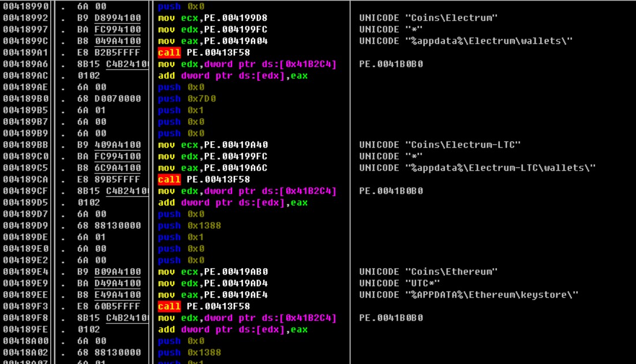
Task: Click comment PE.0041B0B0 on row 004189A6
Action: coord(391,64)
